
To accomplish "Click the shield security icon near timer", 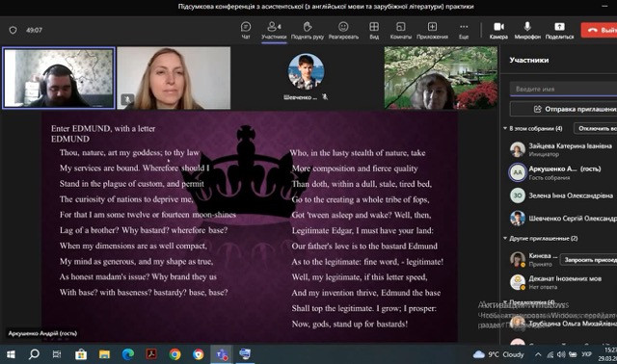I will coord(13,30).
